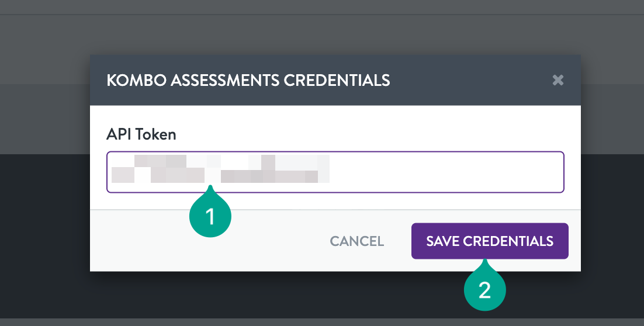Screen dimensions: 644x326
Task: Click the word CREDENTIALS on the purple button
Action: tap(508, 241)
